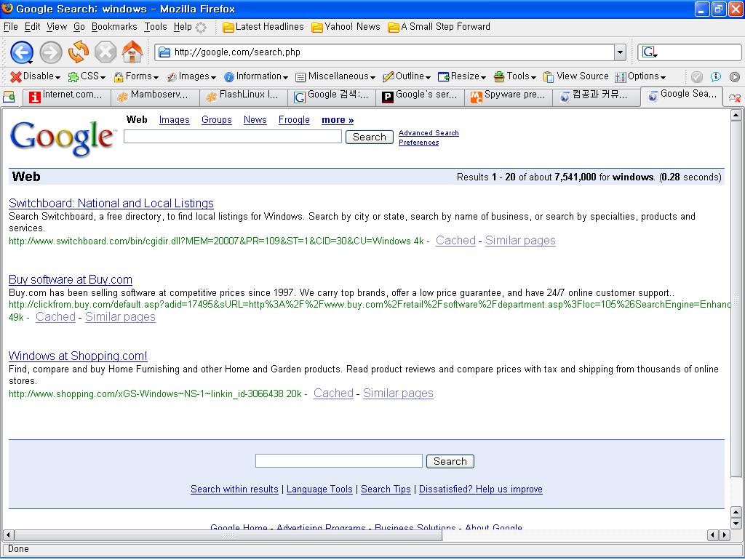Switch to the Spyware pre... tab

(509, 97)
